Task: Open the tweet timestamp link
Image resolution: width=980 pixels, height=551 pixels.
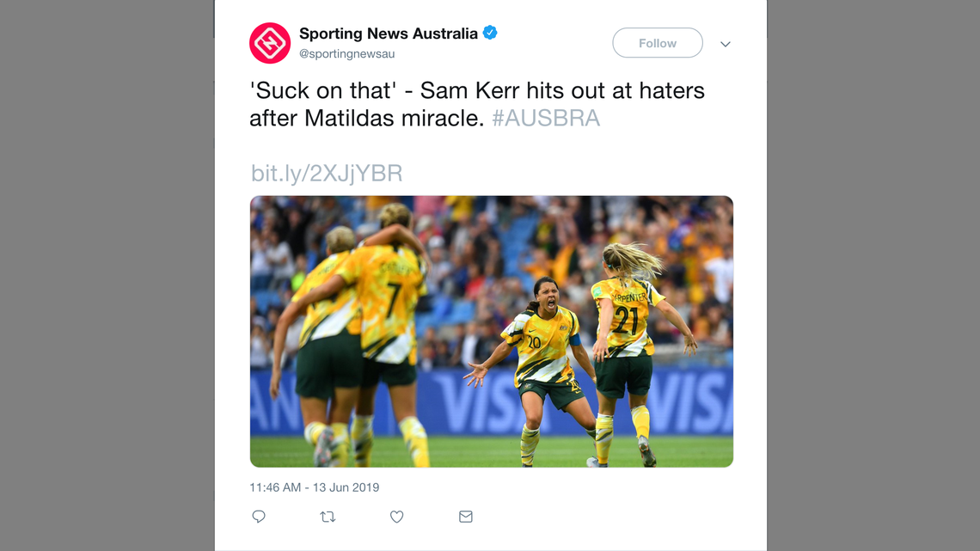Action: [x=314, y=487]
